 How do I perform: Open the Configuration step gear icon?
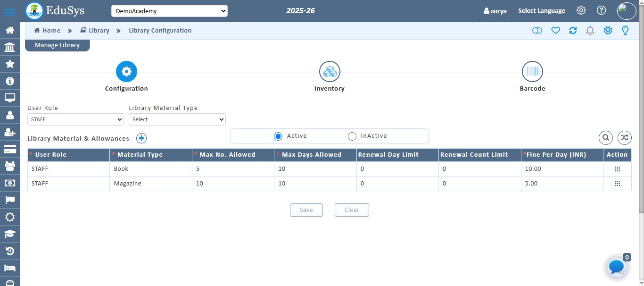(x=126, y=71)
